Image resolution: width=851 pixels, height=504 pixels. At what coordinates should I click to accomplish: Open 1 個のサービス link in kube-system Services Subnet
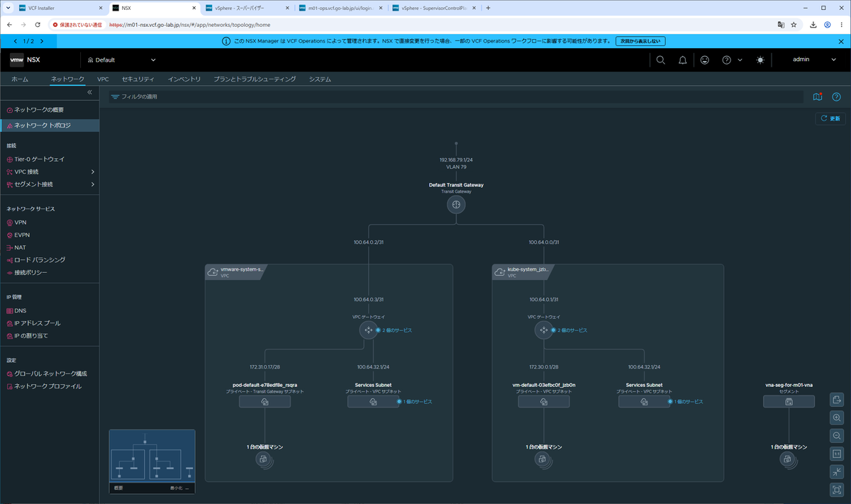(689, 402)
